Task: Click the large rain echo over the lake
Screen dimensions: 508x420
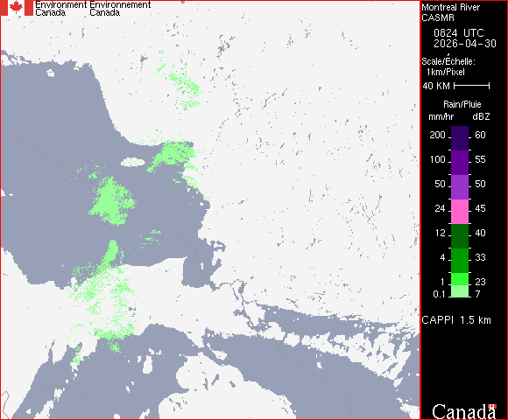Action: [112, 201]
